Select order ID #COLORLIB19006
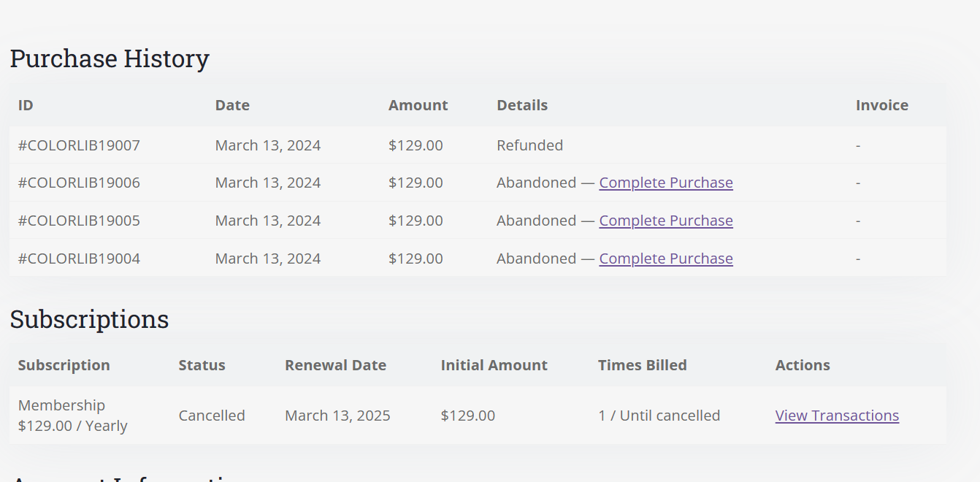This screenshot has width=980, height=482. pyautogui.click(x=79, y=183)
